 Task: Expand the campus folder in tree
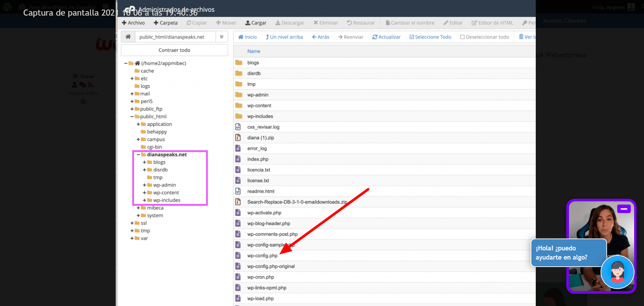tap(138, 139)
